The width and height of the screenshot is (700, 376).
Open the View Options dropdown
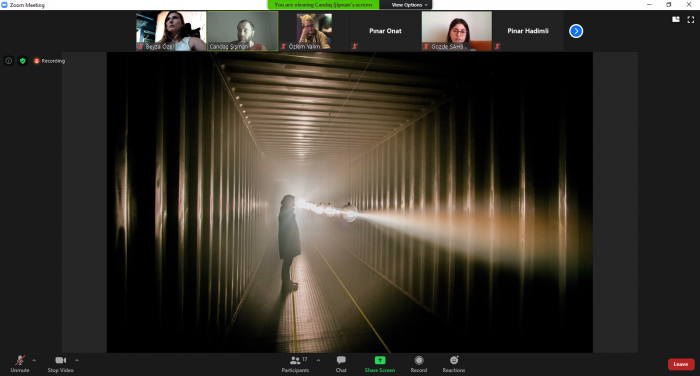409,5
